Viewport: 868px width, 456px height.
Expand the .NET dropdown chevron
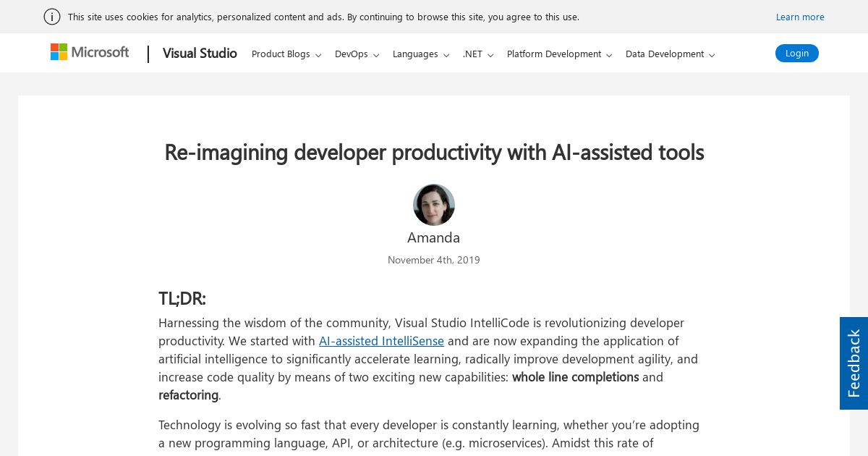point(490,55)
